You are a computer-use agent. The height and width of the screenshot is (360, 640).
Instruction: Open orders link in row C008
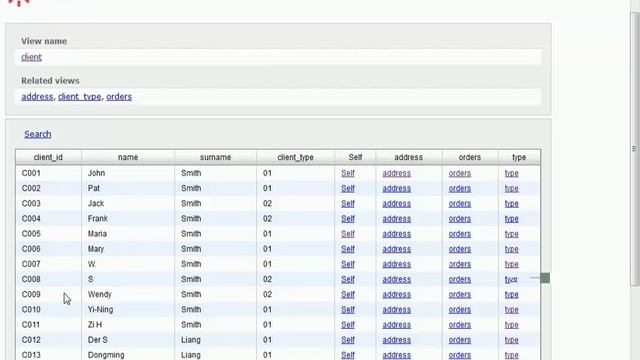[x=460, y=279]
